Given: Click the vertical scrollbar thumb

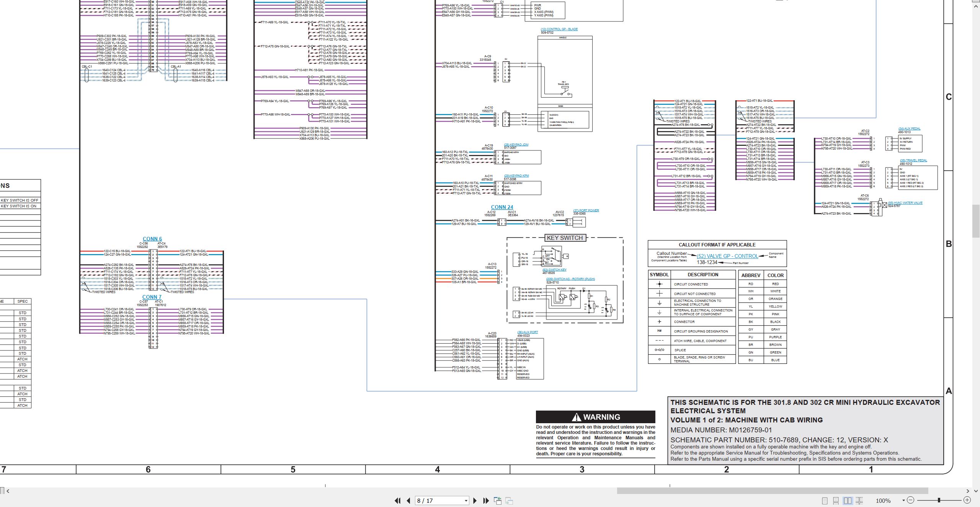Looking at the screenshot, I should click(976, 221).
